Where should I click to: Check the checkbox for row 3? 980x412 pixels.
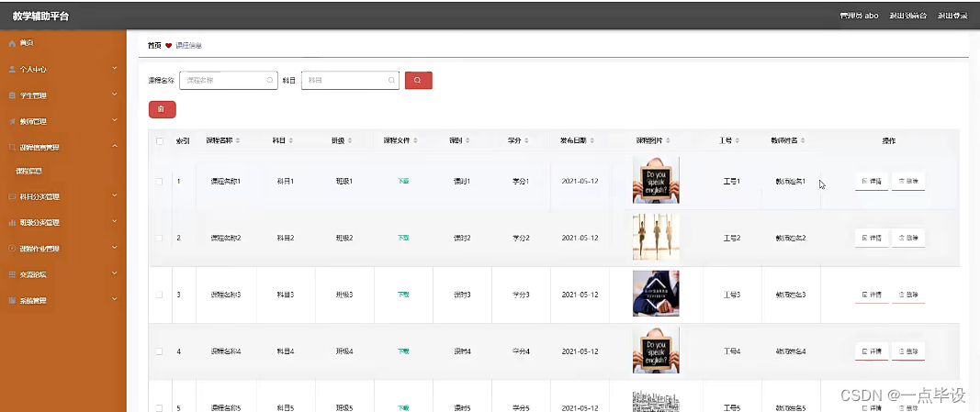tap(160, 295)
